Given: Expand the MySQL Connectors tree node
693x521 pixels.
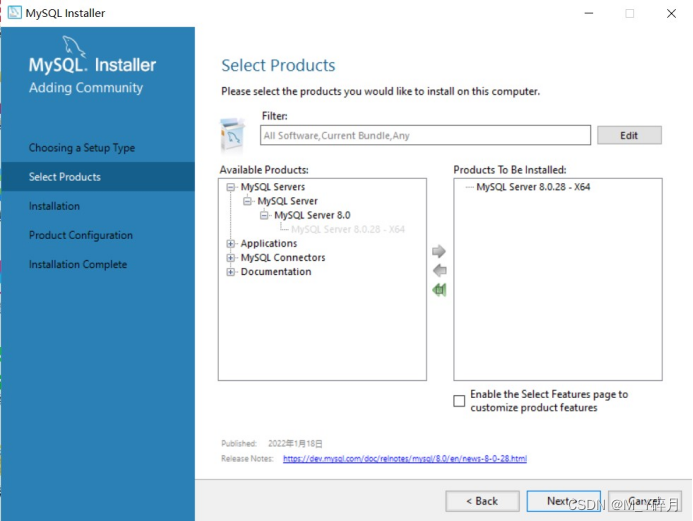Looking at the screenshot, I should tap(230, 258).
